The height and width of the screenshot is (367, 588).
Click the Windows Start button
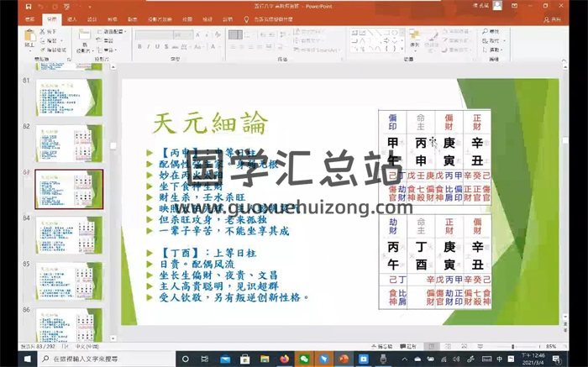click(9, 359)
